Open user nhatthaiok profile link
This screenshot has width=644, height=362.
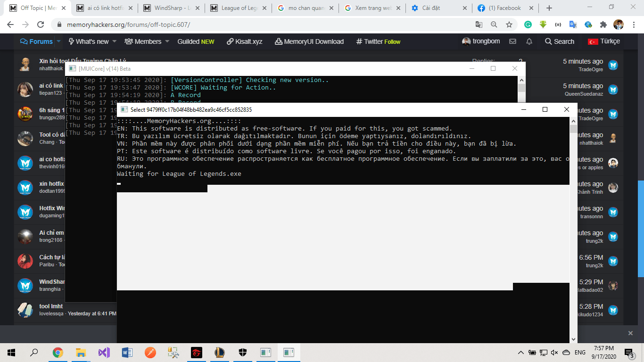pos(51,69)
